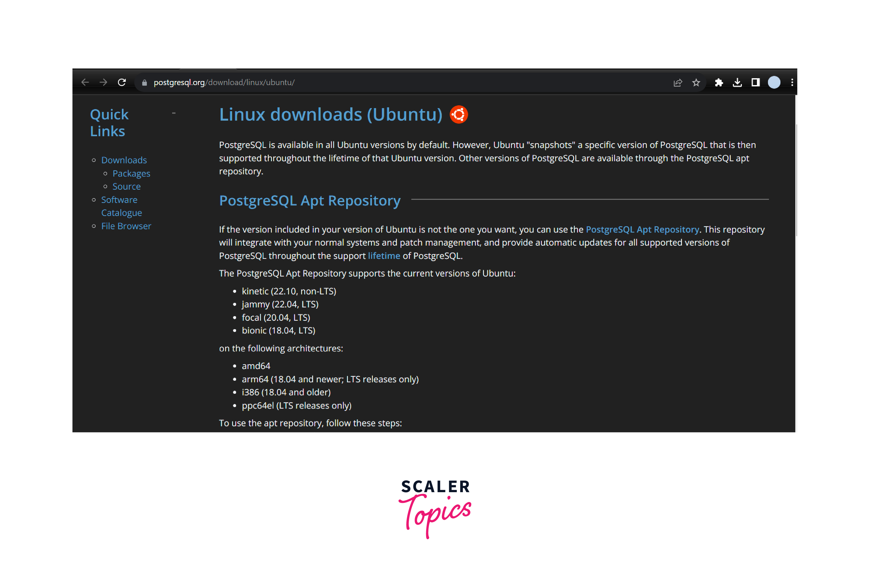The height and width of the screenshot is (588, 870).
Task: Click the page refresh icon
Action: [122, 82]
